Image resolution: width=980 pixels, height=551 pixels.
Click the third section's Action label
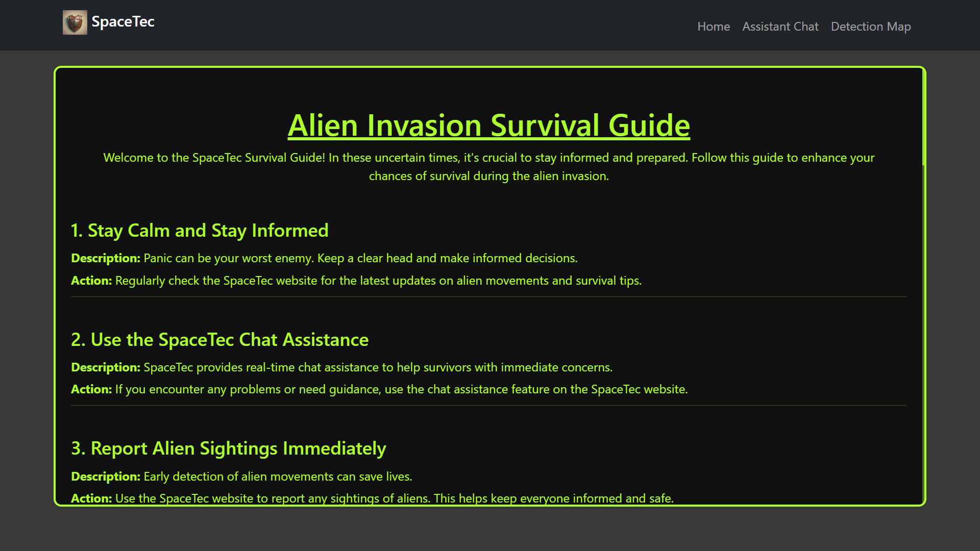tap(91, 498)
